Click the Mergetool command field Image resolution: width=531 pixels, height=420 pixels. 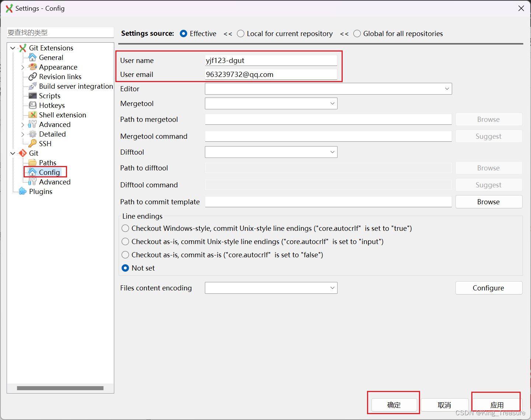coord(328,136)
